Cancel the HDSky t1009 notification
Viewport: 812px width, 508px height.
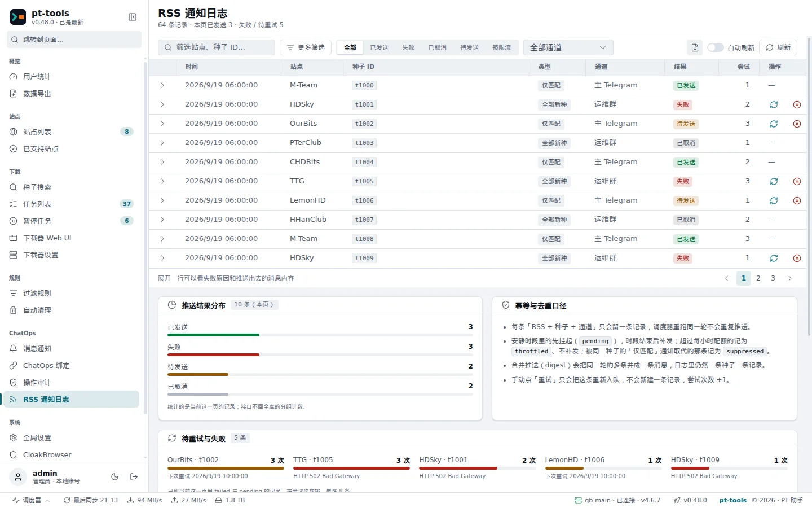(x=797, y=258)
